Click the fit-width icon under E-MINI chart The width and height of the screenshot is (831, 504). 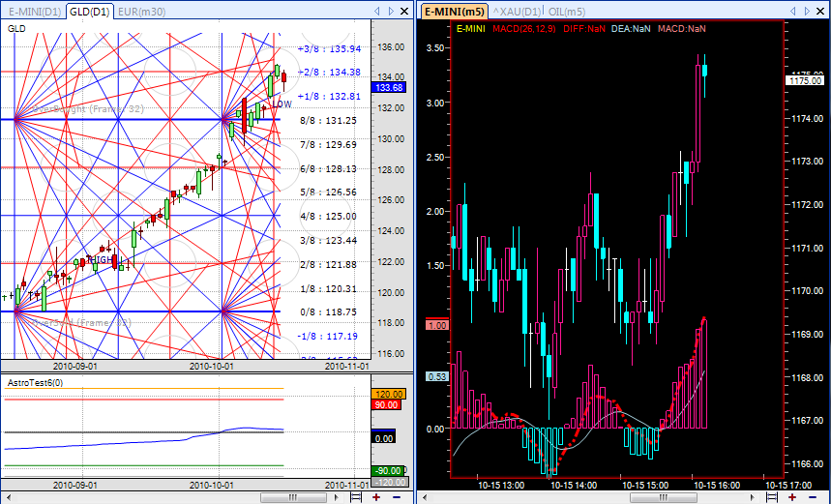(x=772, y=497)
